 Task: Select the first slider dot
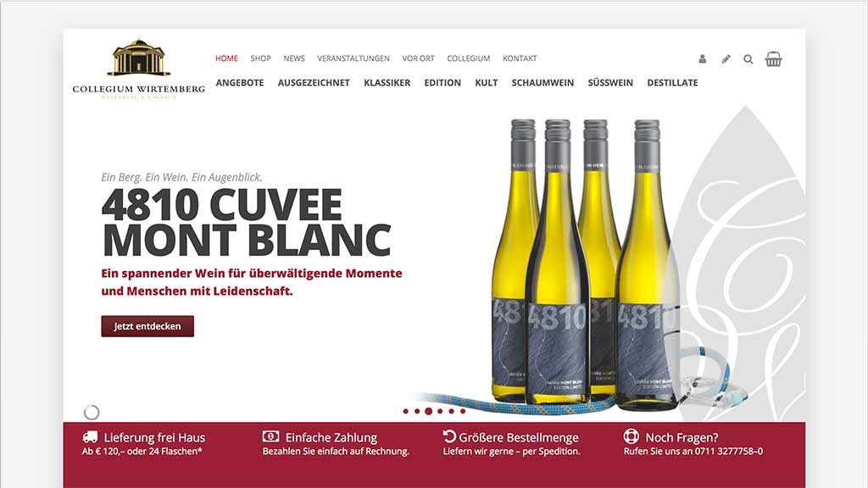[406, 411]
